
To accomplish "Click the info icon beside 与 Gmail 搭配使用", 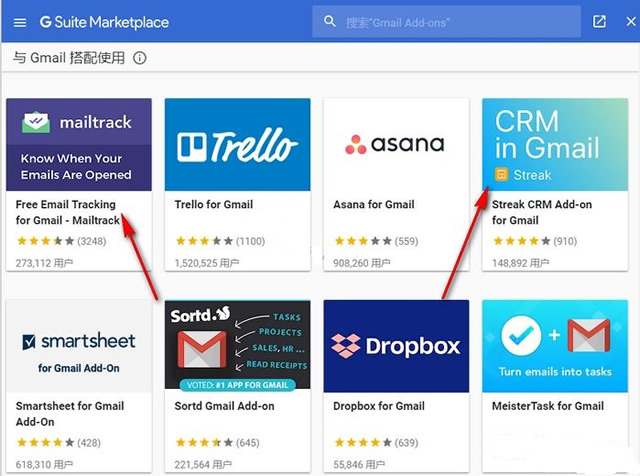I will pyautogui.click(x=140, y=58).
